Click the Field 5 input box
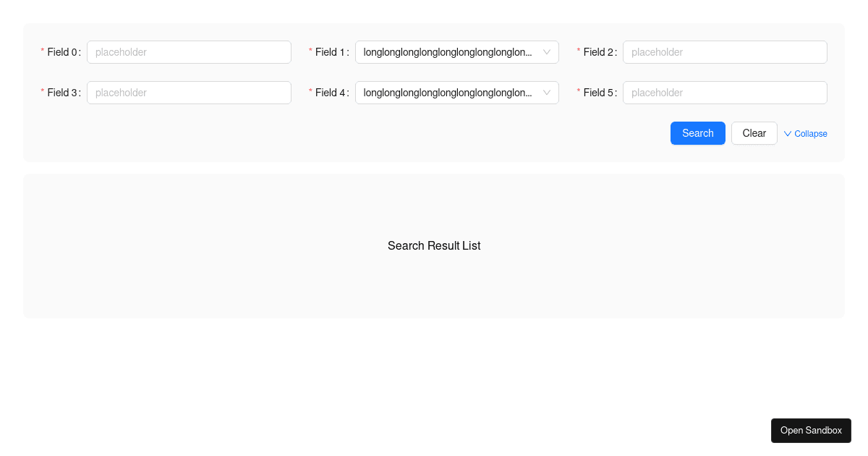 (725, 93)
